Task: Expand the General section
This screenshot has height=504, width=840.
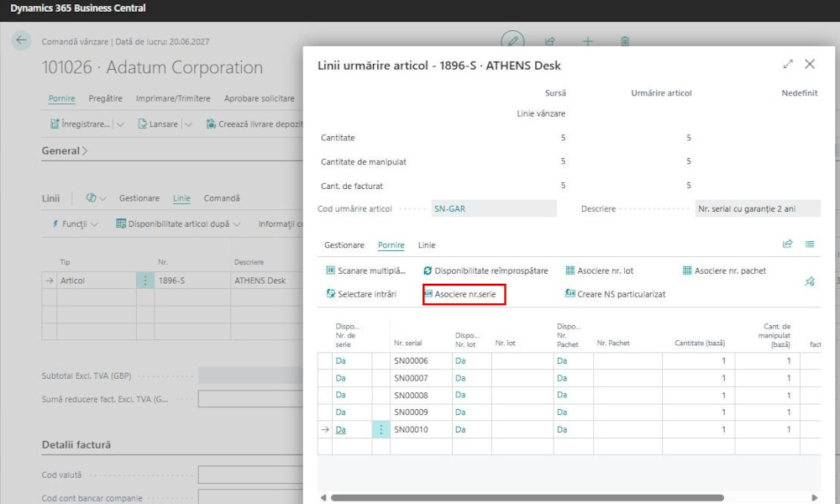Action: [x=65, y=150]
